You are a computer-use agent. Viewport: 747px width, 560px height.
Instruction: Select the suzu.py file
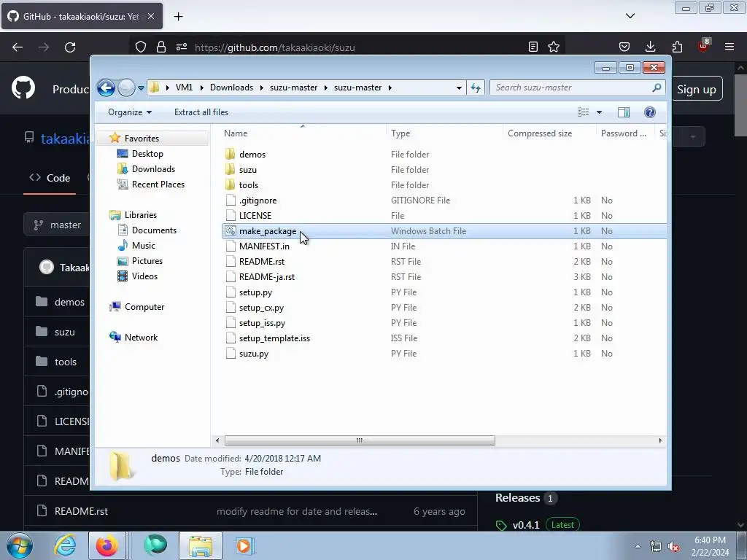click(x=253, y=354)
